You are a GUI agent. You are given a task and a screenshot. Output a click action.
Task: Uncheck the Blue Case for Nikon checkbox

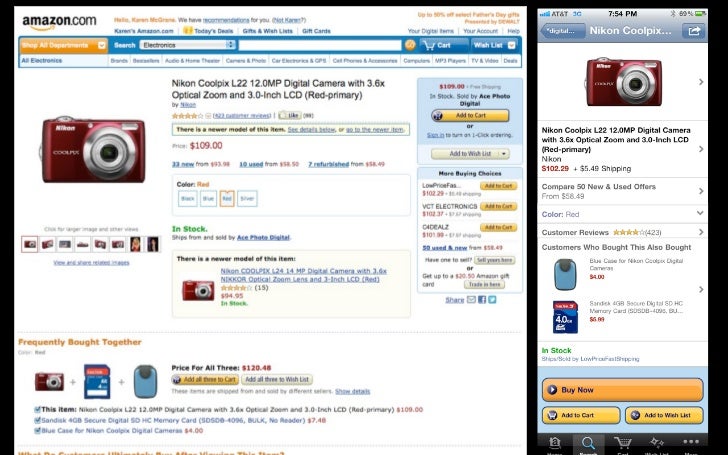coord(37,430)
